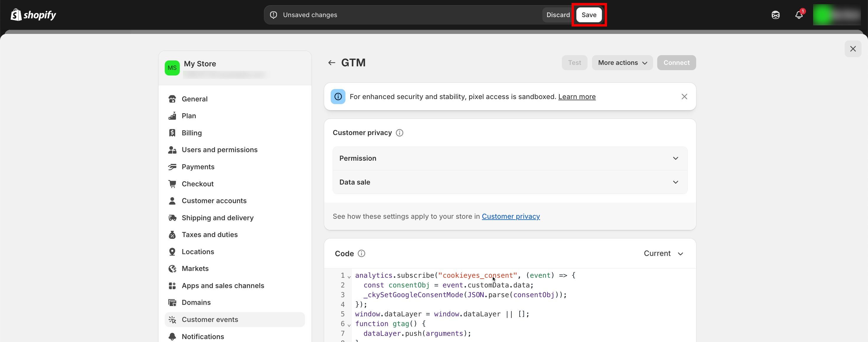Save the unsaved changes
The height and width of the screenshot is (342, 868).
coord(589,15)
